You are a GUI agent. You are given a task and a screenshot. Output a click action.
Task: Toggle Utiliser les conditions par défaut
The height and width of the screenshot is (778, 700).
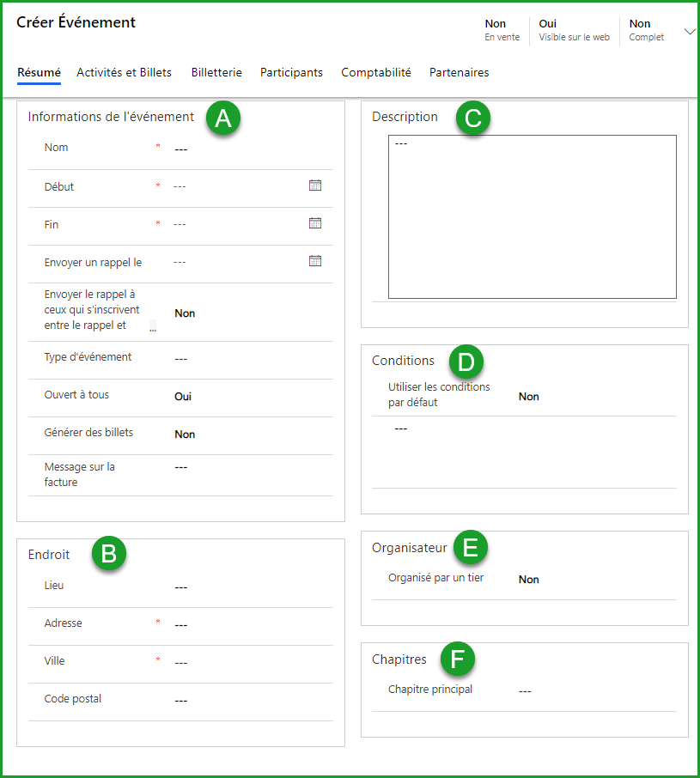529,397
